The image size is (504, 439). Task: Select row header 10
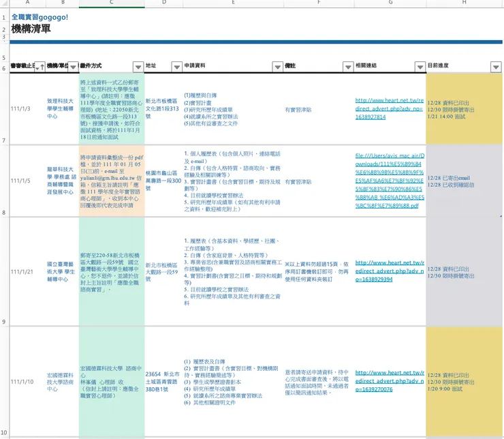tap(4, 382)
